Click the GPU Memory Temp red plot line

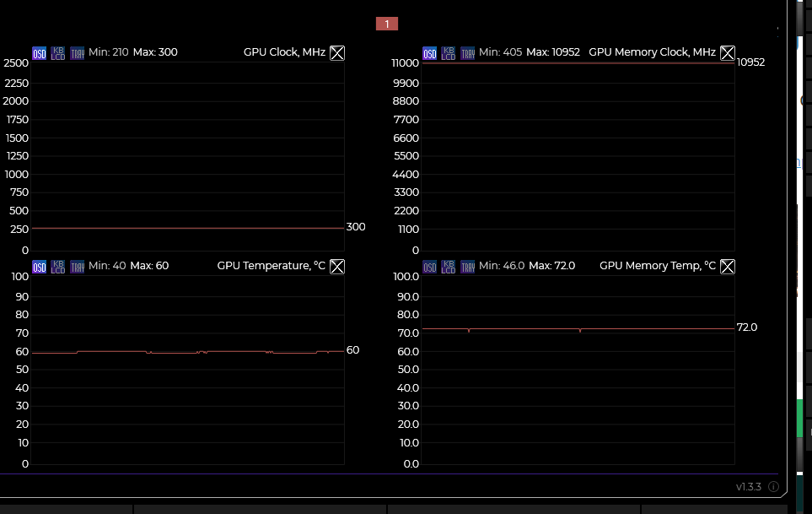(578, 328)
